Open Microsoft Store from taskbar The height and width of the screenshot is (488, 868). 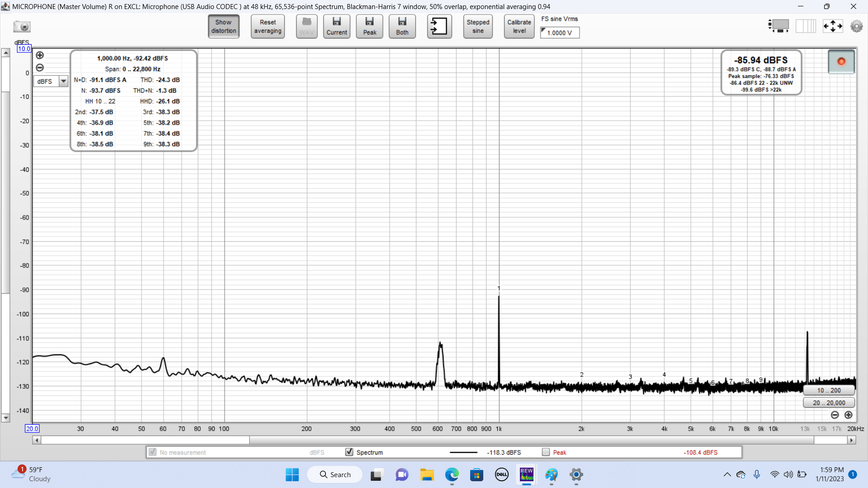(x=476, y=474)
